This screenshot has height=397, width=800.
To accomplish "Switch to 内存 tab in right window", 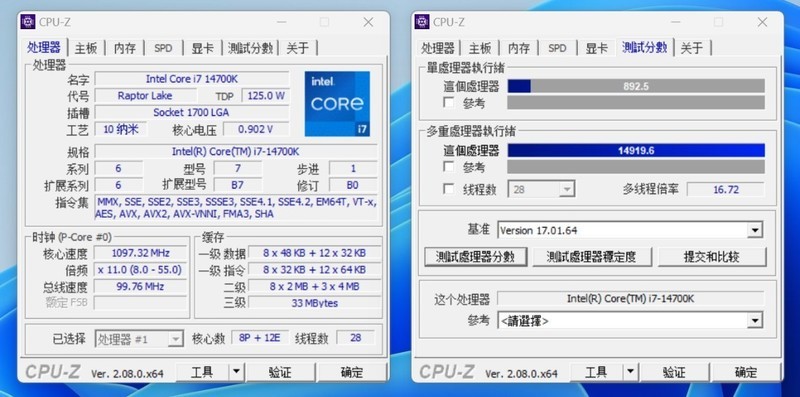I will pos(519,48).
